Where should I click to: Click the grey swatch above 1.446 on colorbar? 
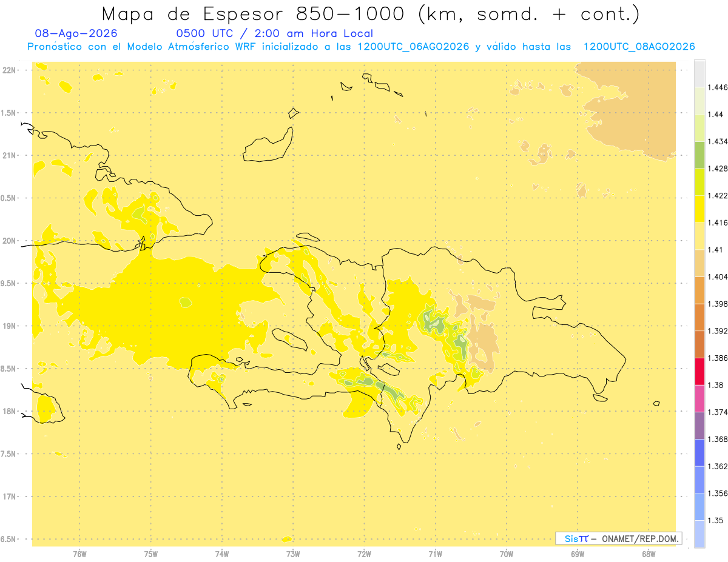coord(699,73)
